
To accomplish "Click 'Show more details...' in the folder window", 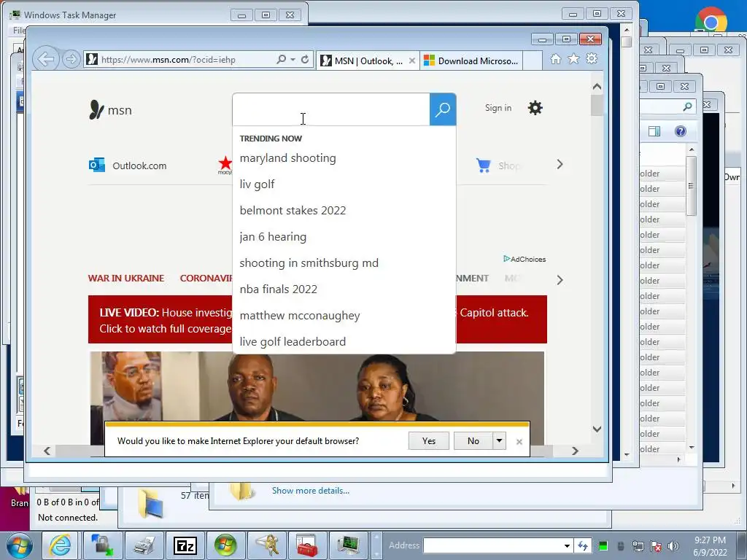I will tap(311, 491).
